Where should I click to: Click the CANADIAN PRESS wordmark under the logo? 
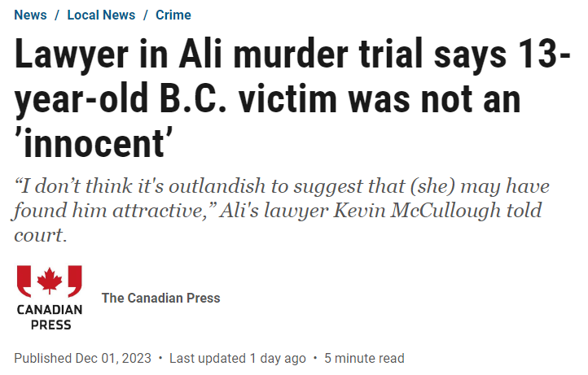coord(50,317)
